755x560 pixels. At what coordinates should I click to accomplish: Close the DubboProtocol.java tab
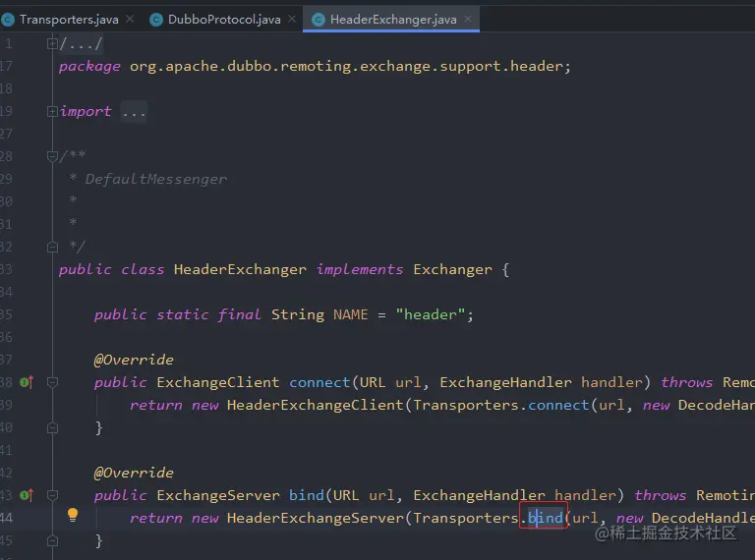[x=292, y=19]
